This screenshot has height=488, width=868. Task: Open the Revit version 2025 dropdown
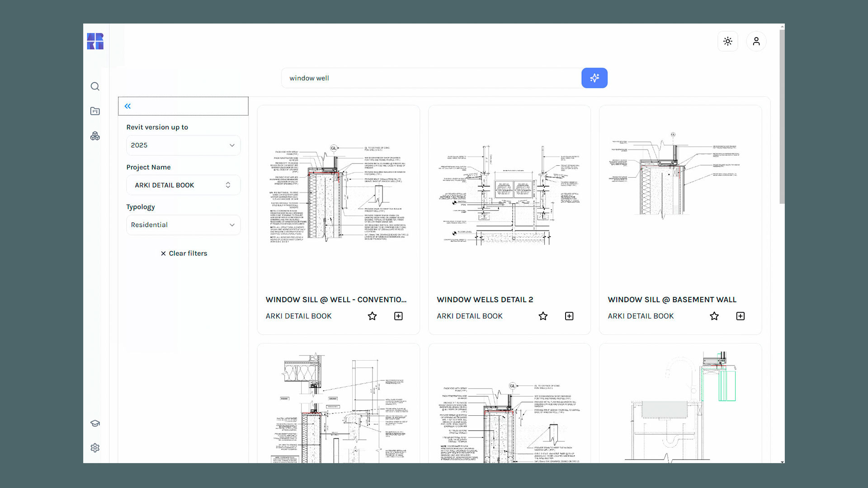[184, 145]
